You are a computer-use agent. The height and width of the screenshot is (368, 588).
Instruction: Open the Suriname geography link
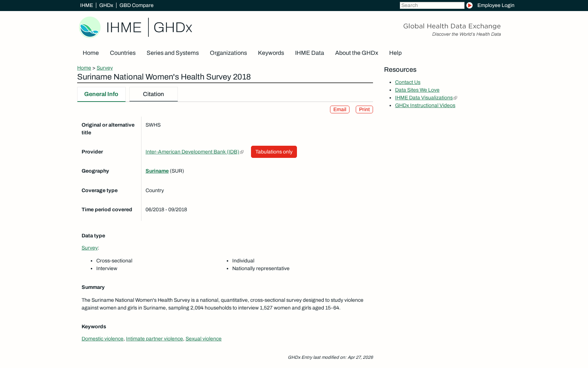tap(157, 171)
